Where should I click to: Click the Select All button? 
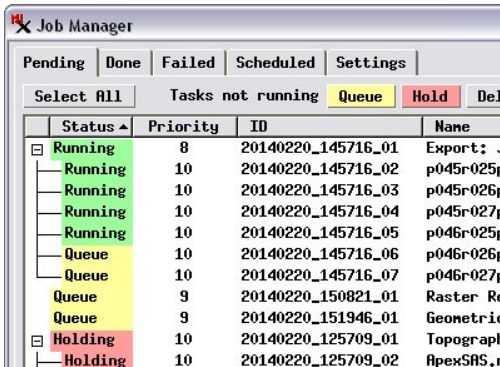(79, 96)
